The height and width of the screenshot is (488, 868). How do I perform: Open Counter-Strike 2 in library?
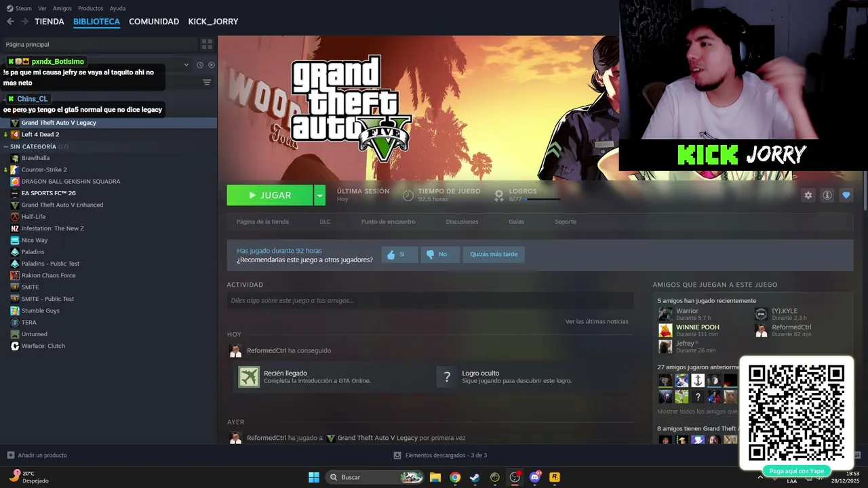click(44, 169)
